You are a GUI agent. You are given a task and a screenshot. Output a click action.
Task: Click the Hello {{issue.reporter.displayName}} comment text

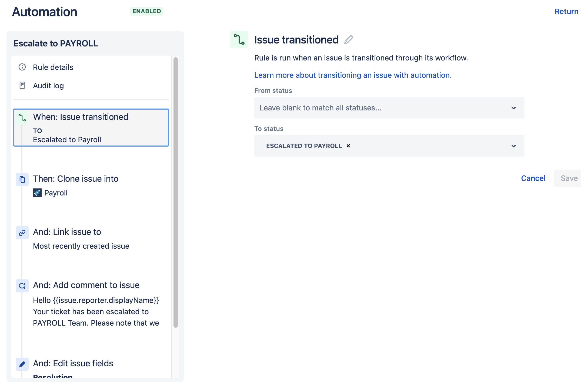[x=96, y=300]
